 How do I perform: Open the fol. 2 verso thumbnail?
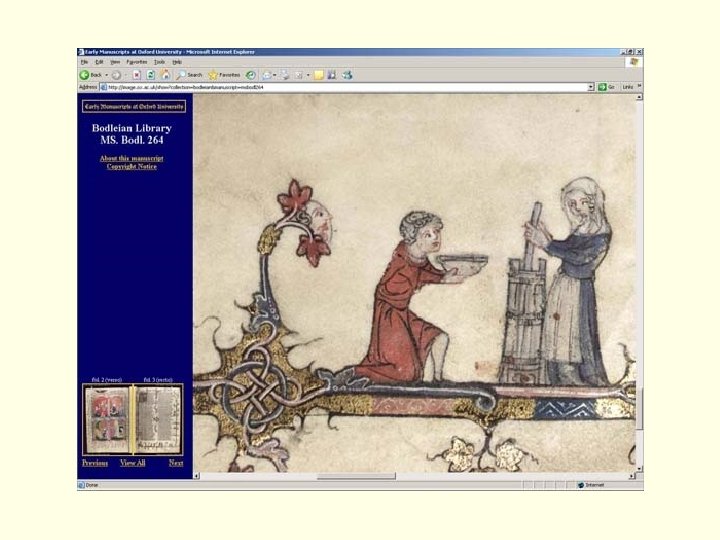(x=107, y=420)
